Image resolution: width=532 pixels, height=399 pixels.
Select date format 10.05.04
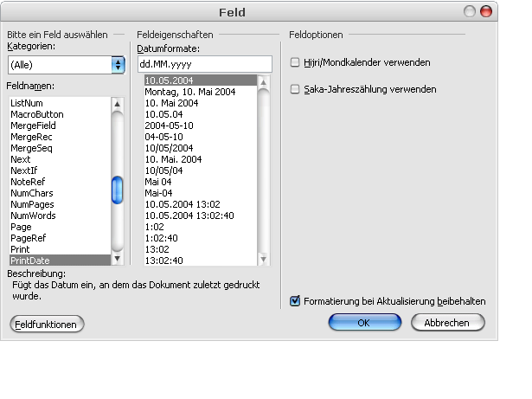(201, 114)
